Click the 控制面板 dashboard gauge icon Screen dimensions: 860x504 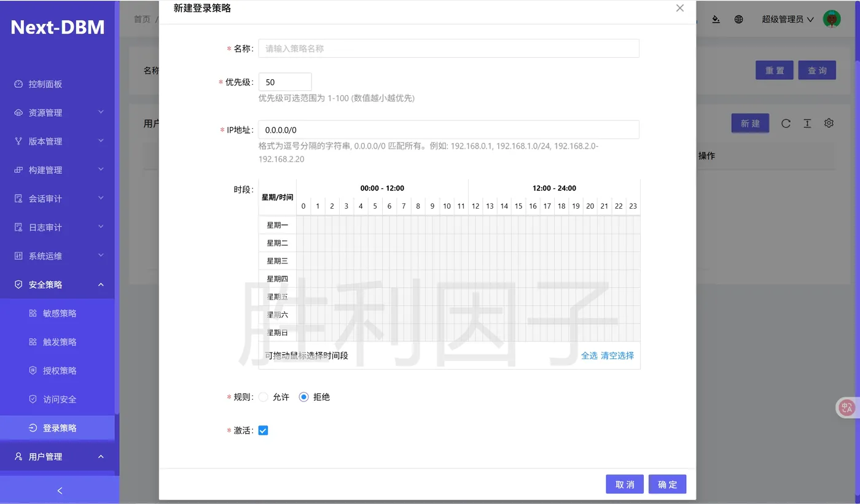click(18, 84)
